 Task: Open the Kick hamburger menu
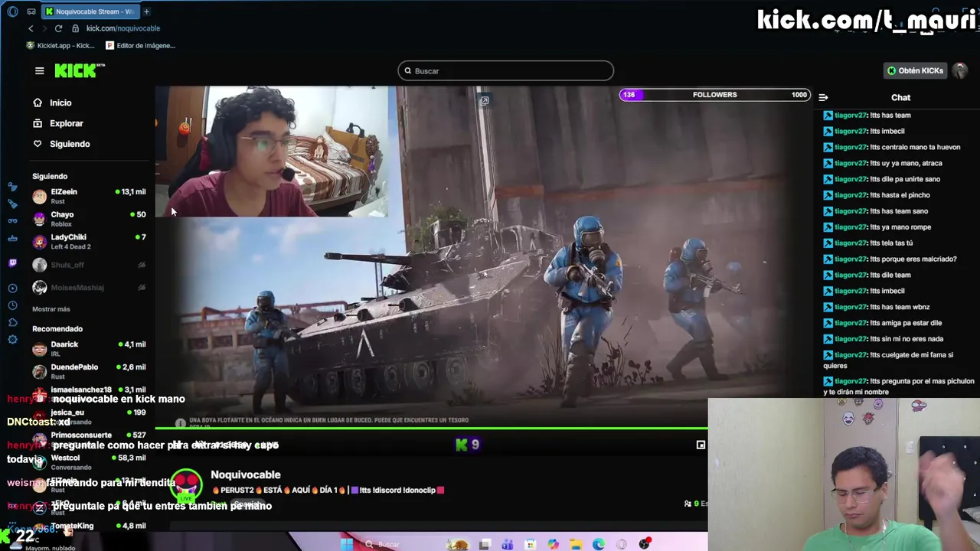(x=39, y=70)
